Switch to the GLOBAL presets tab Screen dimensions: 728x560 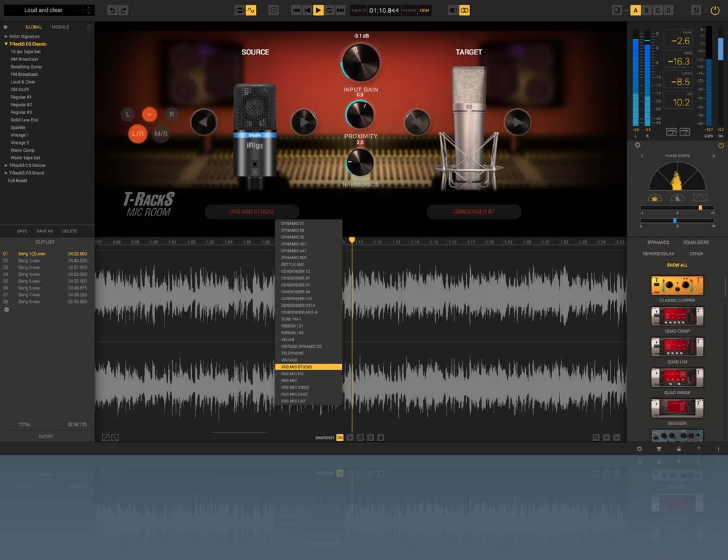point(34,27)
